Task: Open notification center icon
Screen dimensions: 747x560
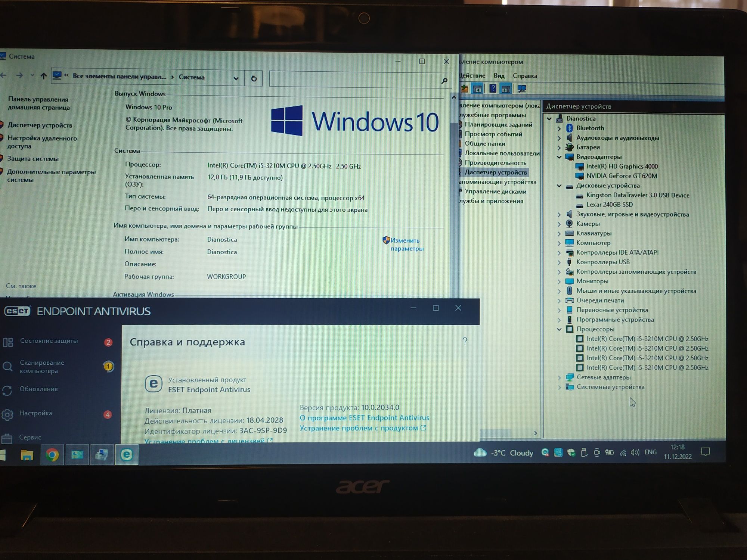Action: pos(705,452)
